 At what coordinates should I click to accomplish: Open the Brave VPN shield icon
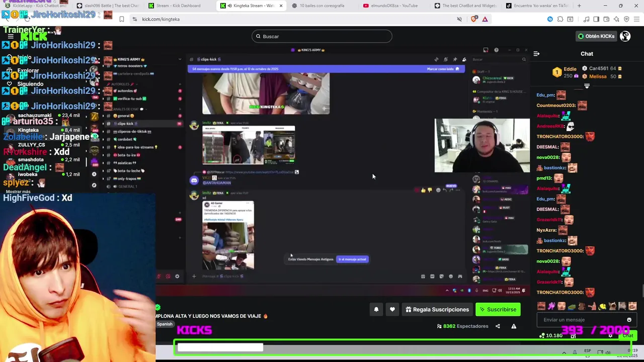click(626, 19)
